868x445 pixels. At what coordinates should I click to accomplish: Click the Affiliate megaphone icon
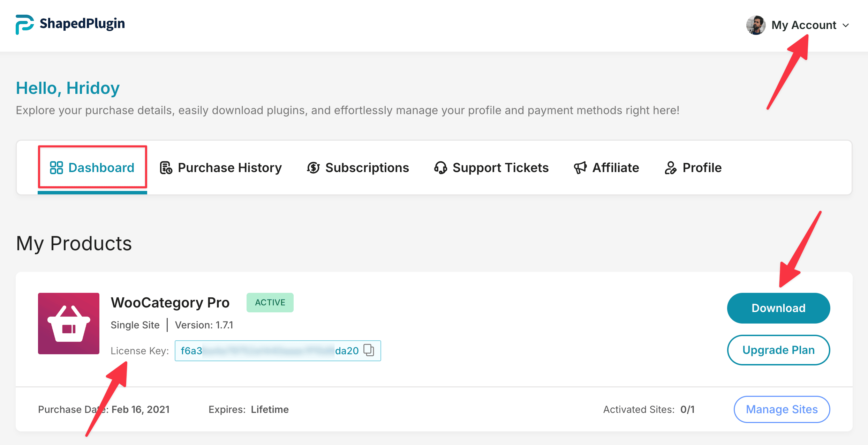[580, 168]
